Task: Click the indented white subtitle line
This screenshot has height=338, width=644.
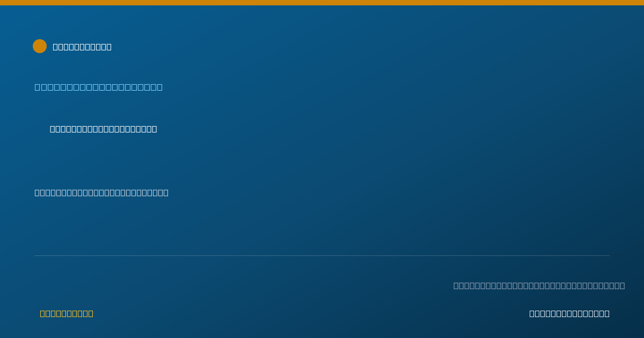Action: tap(104, 129)
